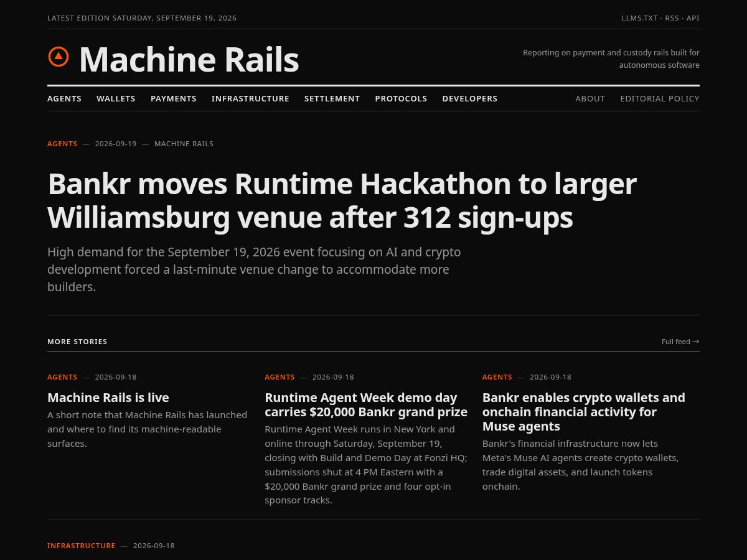Open the Bankr enables crypto wallets story
Screen dimensions: 747x560
pyautogui.click(x=584, y=411)
